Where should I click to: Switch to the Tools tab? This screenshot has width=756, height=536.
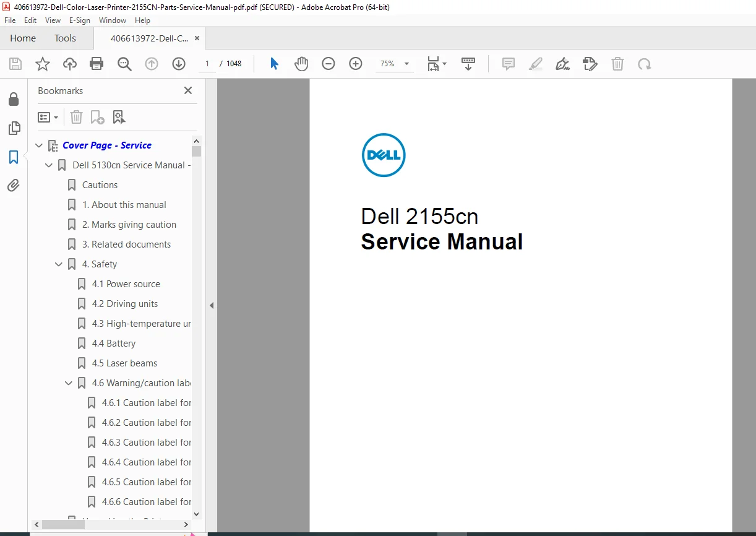(x=65, y=38)
